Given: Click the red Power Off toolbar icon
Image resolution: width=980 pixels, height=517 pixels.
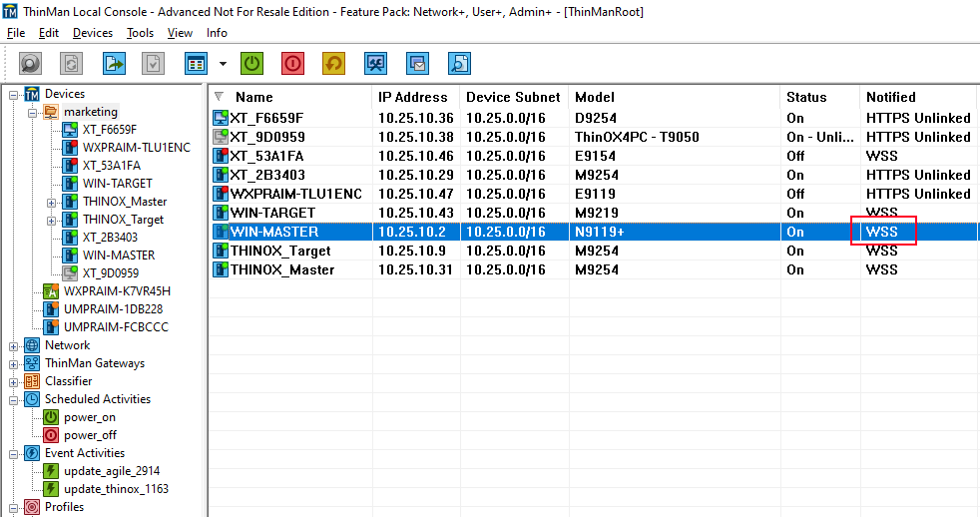Looking at the screenshot, I should (x=292, y=63).
